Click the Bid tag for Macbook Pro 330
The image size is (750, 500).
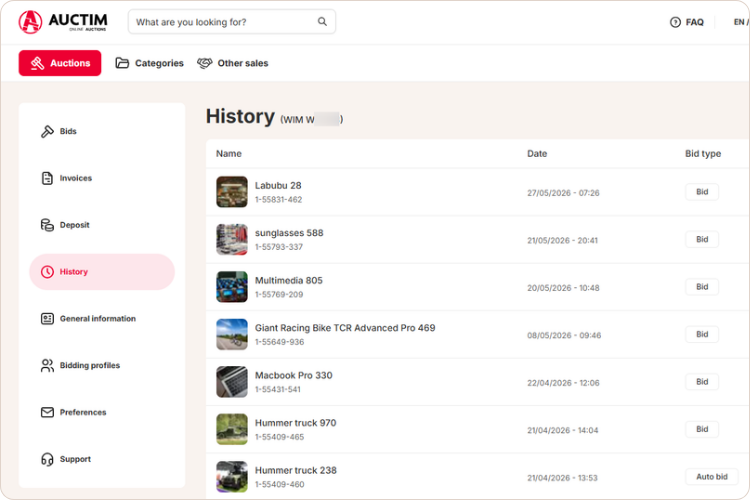pyautogui.click(x=702, y=381)
